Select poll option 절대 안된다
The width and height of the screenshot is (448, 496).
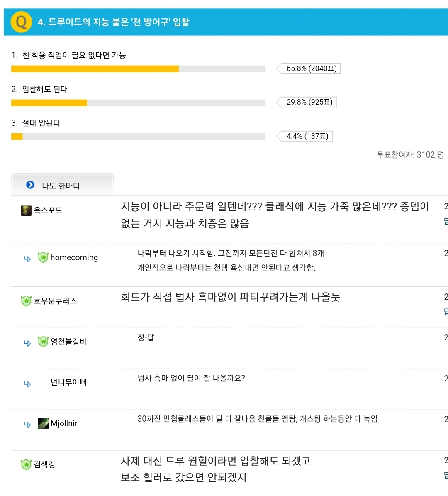pyautogui.click(x=41, y=123)
